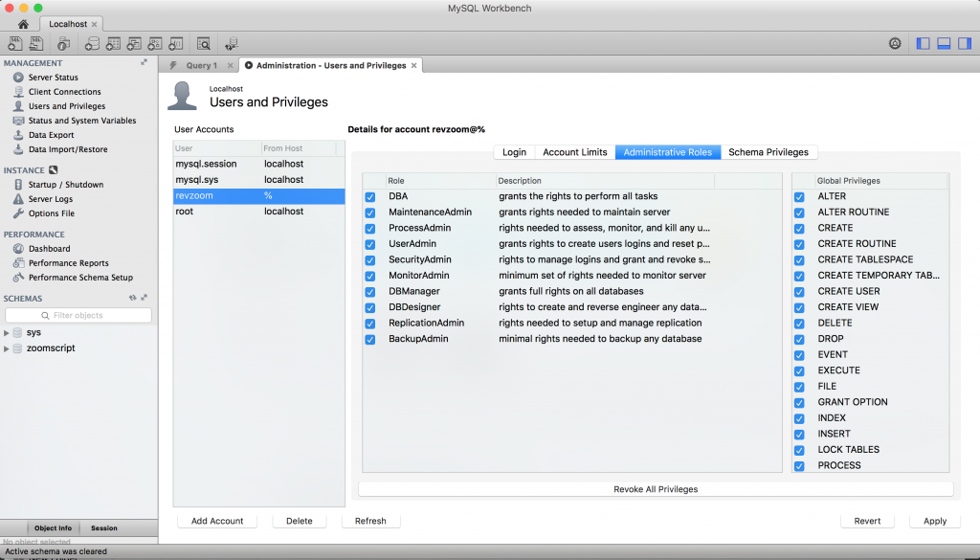Click Revoke All Privileges button

(656, 489)
